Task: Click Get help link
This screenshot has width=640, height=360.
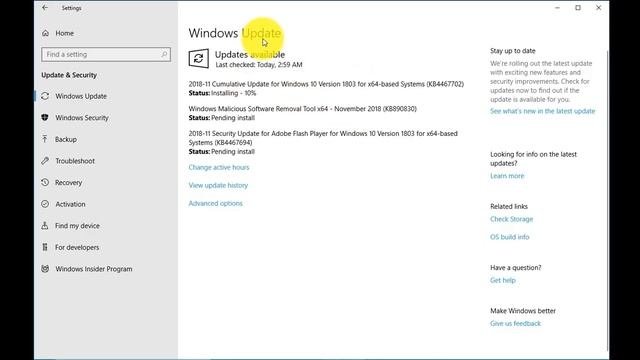Action: [x=503, y=280]
